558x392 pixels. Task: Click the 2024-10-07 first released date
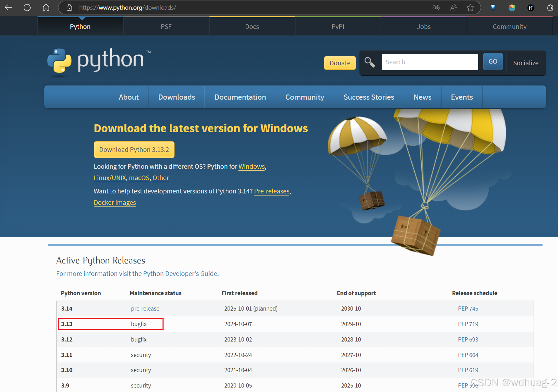[238, 324]
